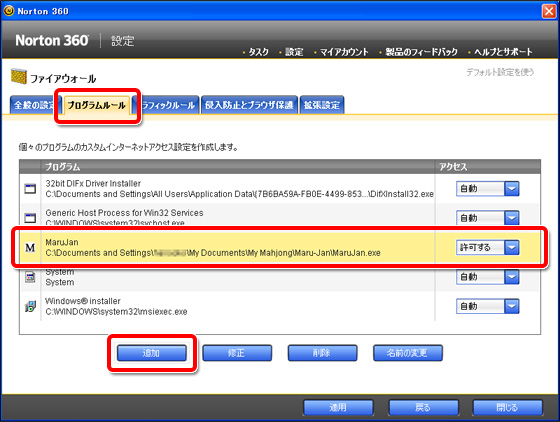Image resolution: width=560 pixels, height=422 pixels.
Task: Click the Windows installer icon
Action: [30, 306]
